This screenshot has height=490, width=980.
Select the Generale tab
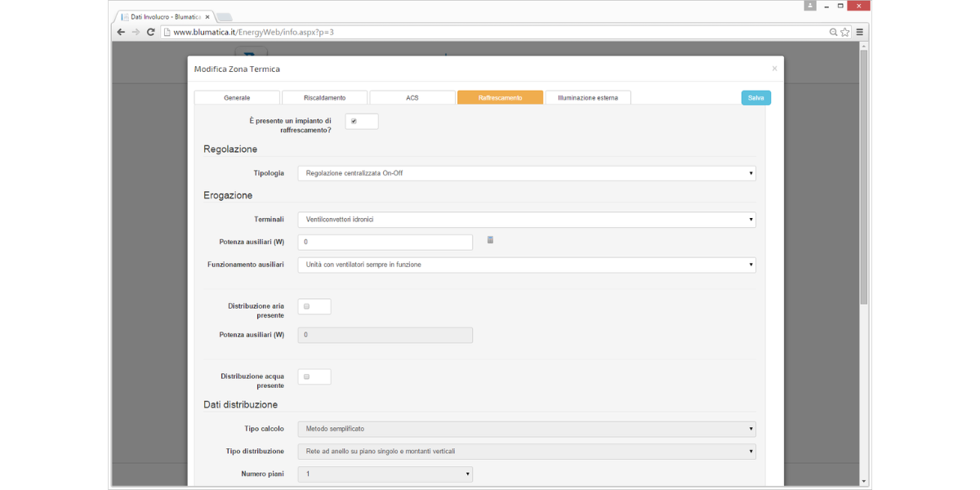[237, 98]
